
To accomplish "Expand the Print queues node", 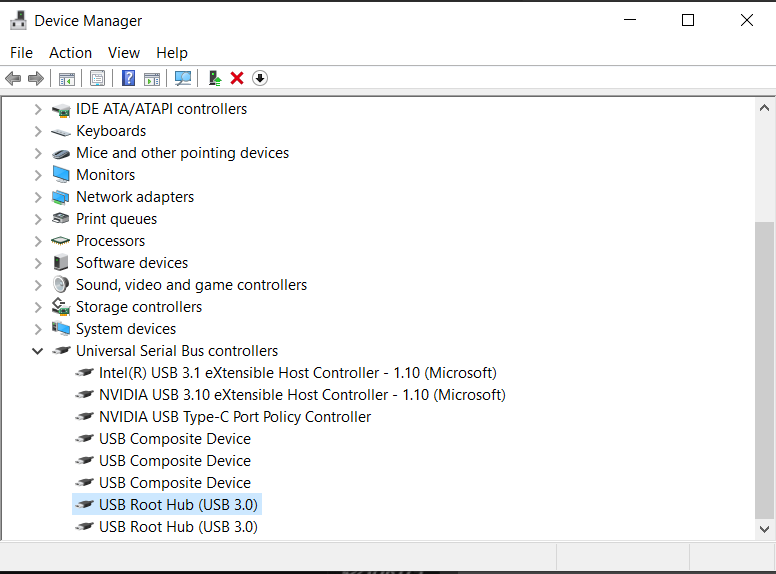I will point(38,219).
